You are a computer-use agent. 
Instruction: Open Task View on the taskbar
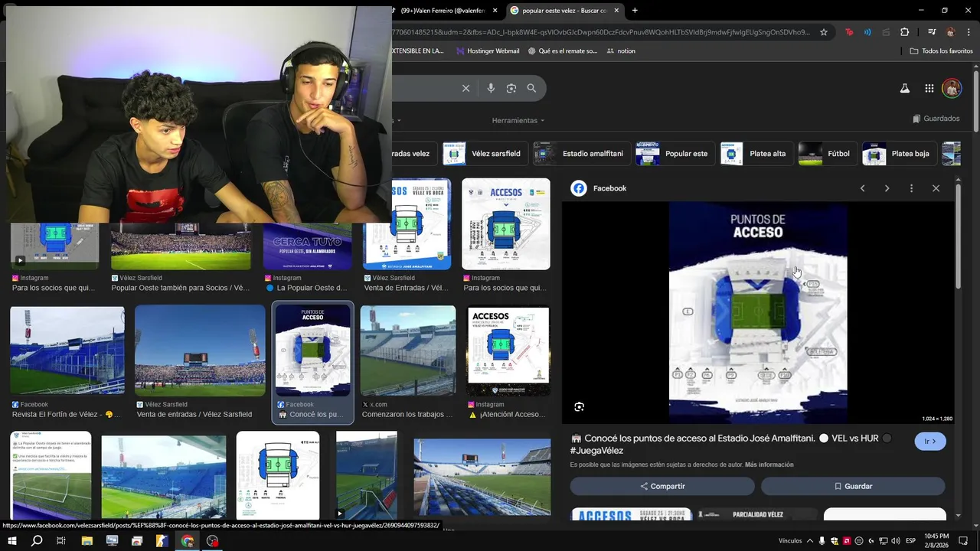[61, 541]
